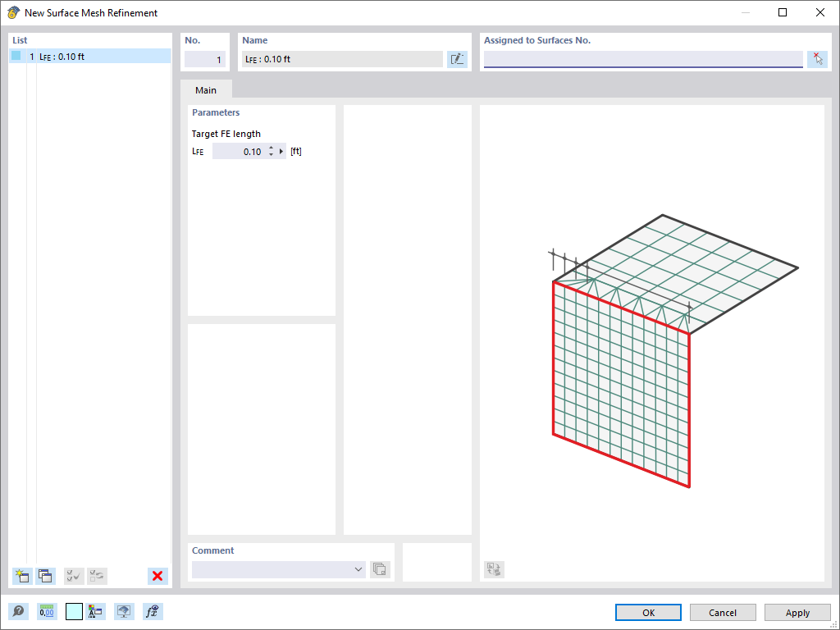Screen dimensions: 840x630
Task: Increase target FE length with stepper arrow
Action: (271, 148)
